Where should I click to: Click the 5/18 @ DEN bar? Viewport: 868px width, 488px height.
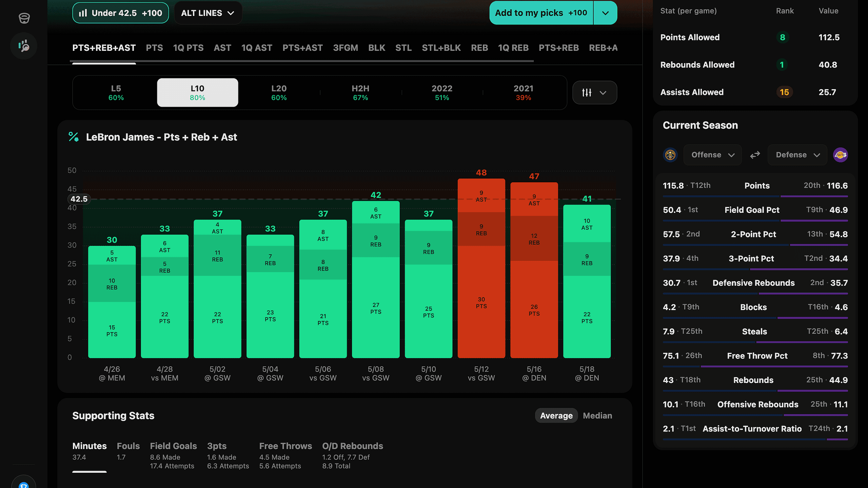587,281
